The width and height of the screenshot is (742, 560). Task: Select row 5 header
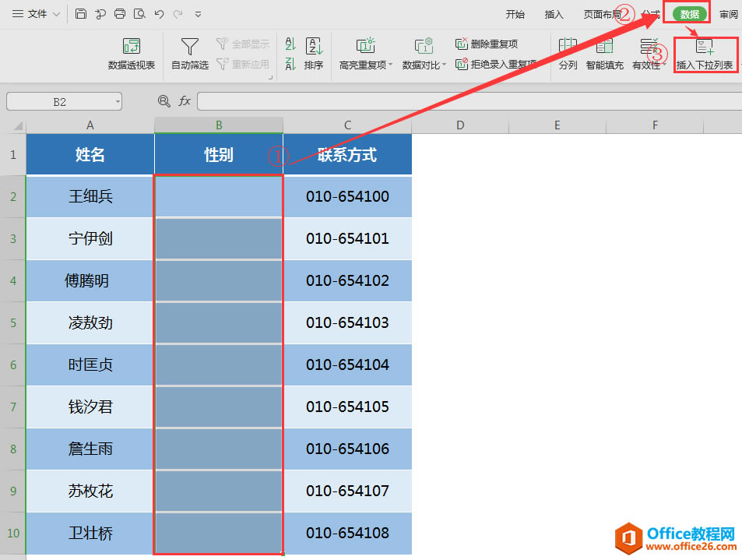13,323
